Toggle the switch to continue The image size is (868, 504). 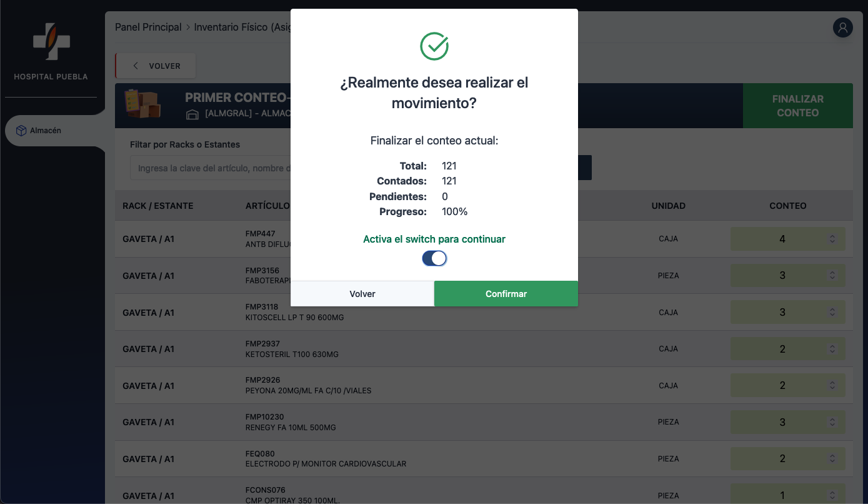point(434,258)
